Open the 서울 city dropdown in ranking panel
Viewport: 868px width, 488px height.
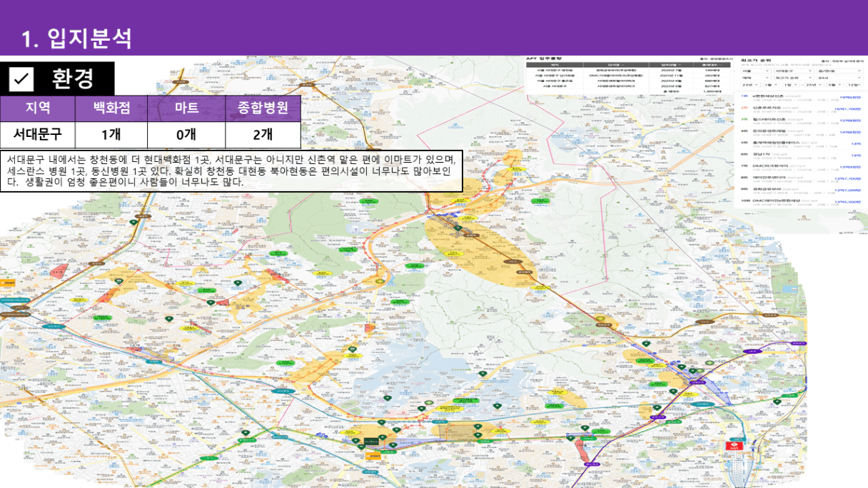tap(755, 71)
